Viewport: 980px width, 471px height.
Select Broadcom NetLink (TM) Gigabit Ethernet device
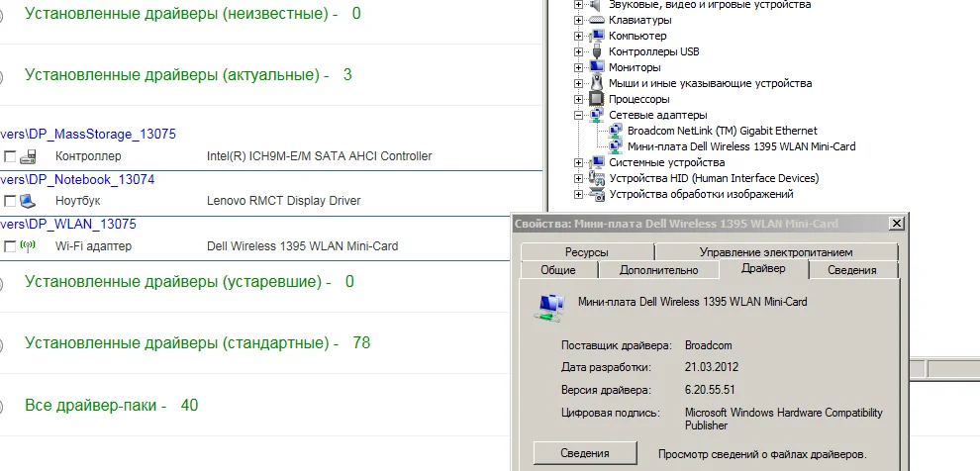point(722,131)
